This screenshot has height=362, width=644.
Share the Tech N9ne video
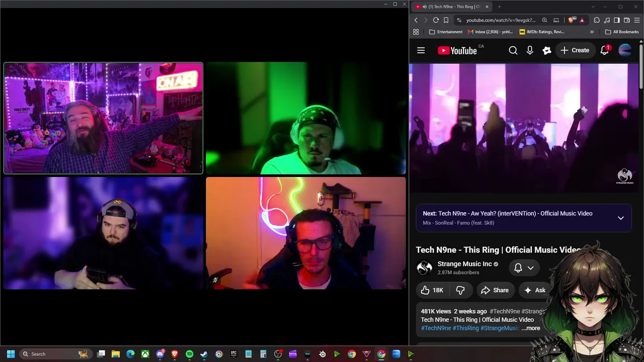495,290
